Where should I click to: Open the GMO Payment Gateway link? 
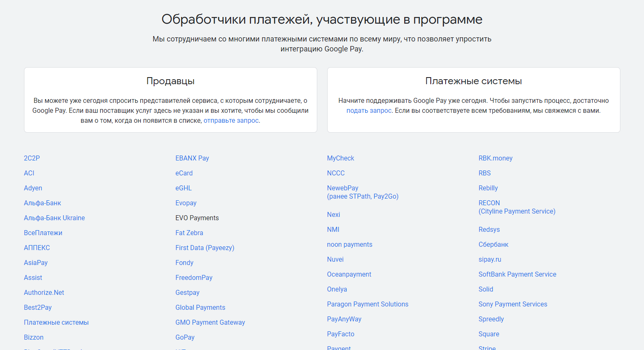tap(210, 323)
